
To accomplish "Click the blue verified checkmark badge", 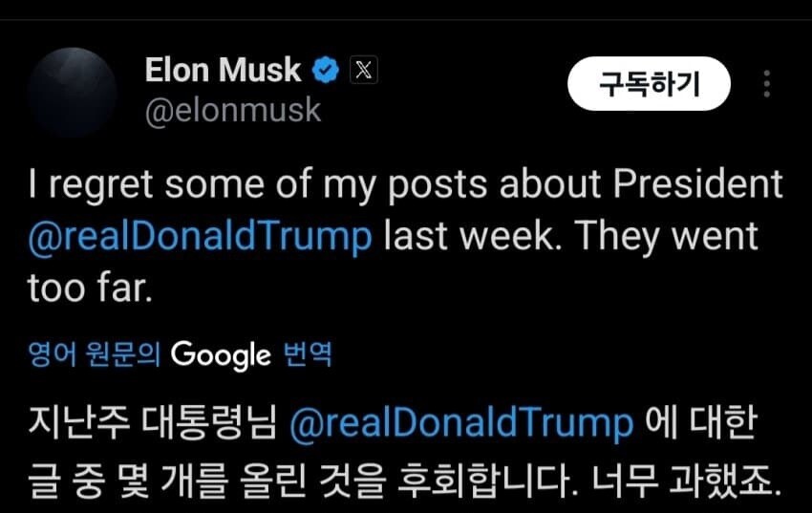I will pos(327,69).
